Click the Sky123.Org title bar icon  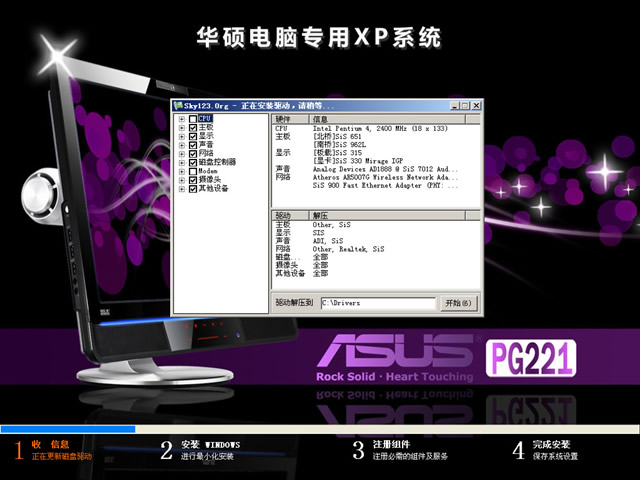pos(178,106)
